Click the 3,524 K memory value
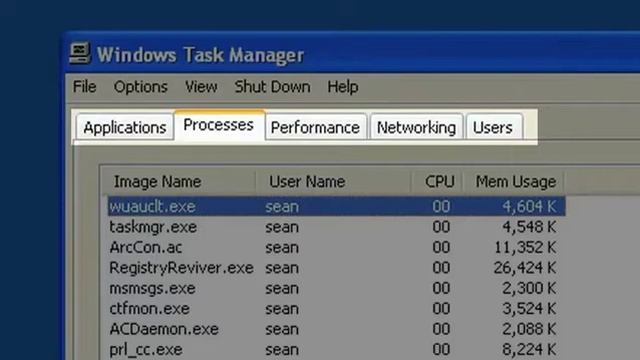This screenshot has height=360, width=640. pos(529,309)
